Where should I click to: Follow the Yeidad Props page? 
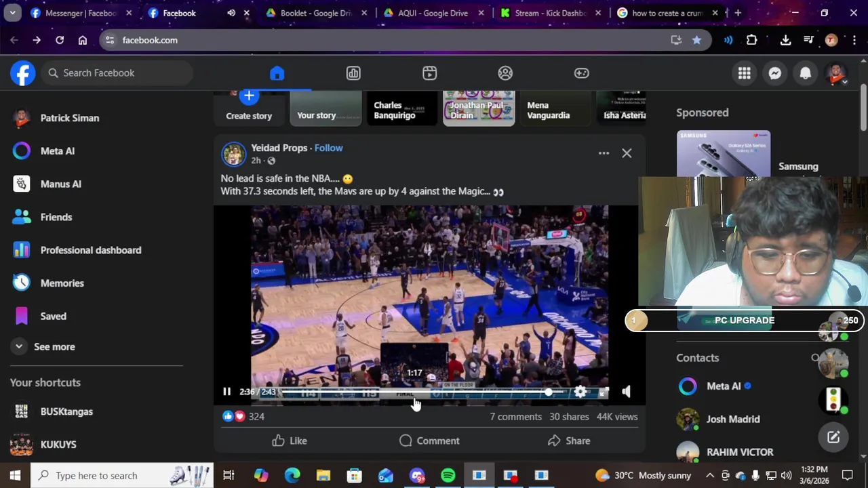[328, 148]
